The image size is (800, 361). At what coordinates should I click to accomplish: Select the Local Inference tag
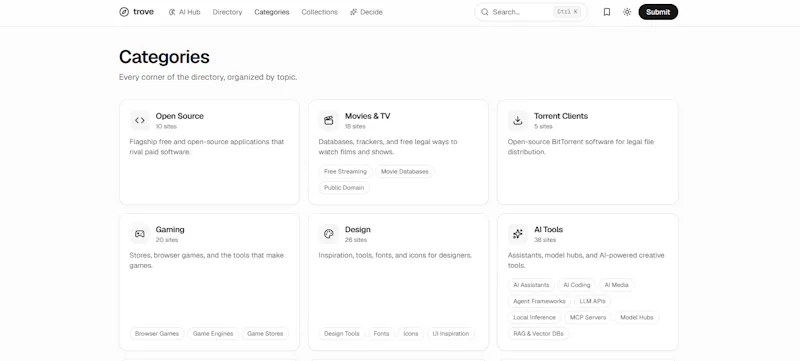tap(534, 317)
